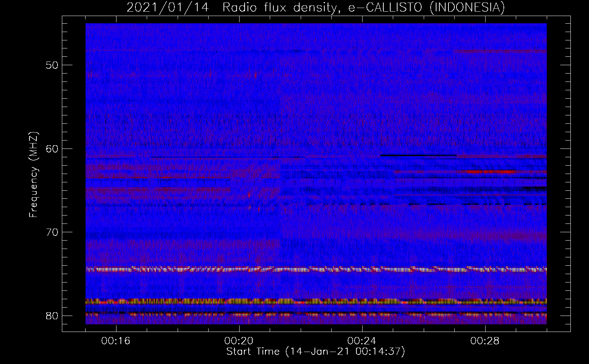
Task: Click the 60 frequency tick label
Action: 52,149
